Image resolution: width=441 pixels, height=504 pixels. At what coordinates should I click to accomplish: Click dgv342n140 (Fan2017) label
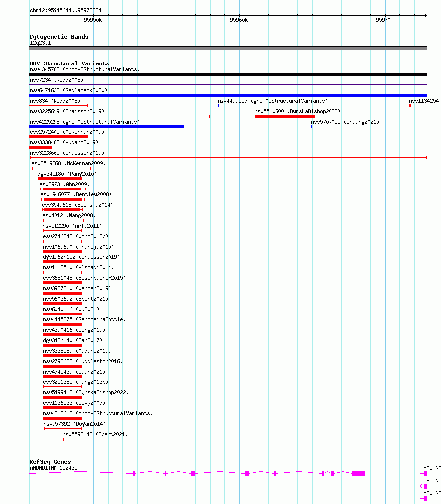pyautogui.click(x=72, y=340)
